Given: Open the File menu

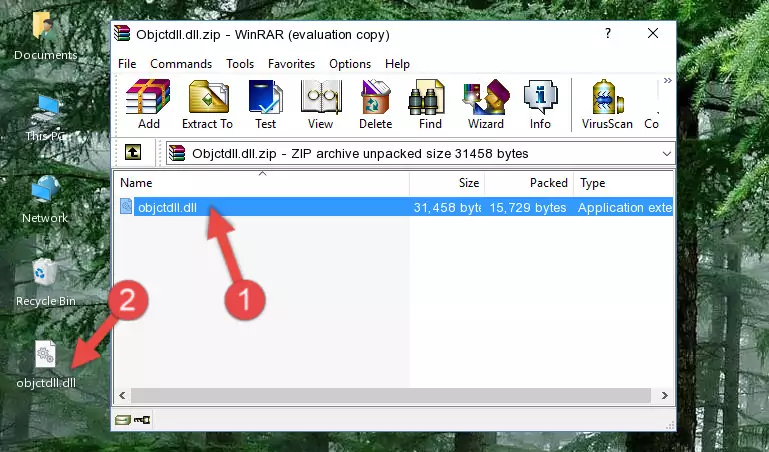Looking at the screenshot, I should [x=127, y=64].
